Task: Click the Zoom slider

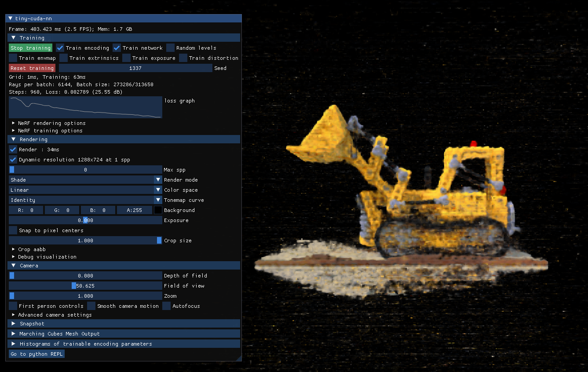Action: click(x=85, y=296)
